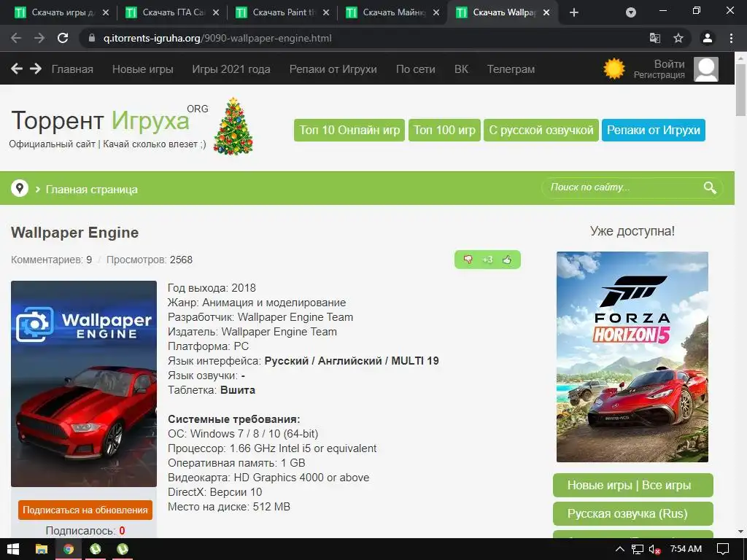Screen dimensions: 747x560
Task: Open 'Новые игры' in site navigation
Action: (142, 69)
